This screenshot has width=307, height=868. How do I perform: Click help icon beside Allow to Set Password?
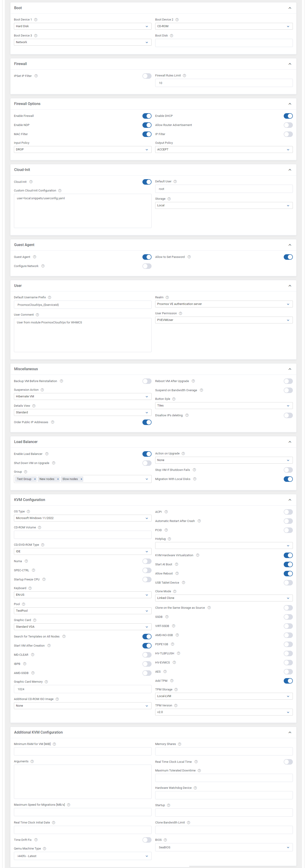[189, 257]
